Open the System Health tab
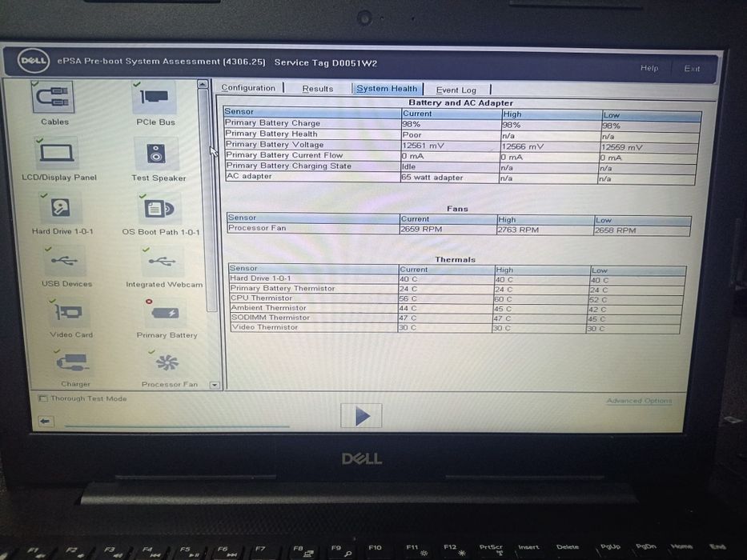Image resolution: width=747 pixels, height=560 pixels. pyautogui.click(x=387, y=89)
